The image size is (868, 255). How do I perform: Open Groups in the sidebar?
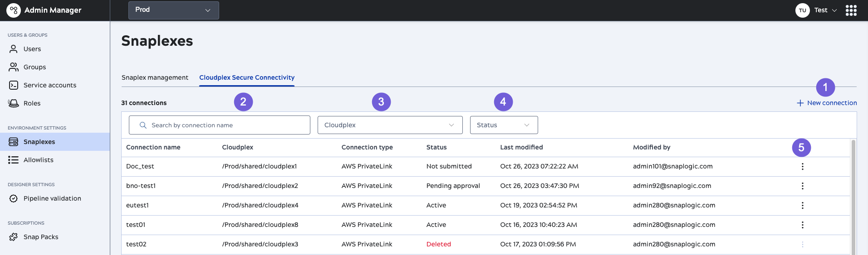point(34,67)
